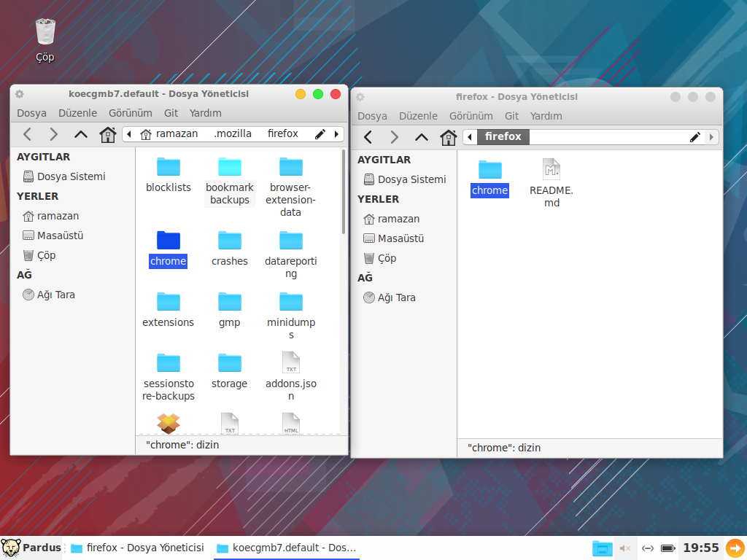This screenshot has width=747, height=560.
Task: Open Düzenle menu in koecgmb7.default window
Action: point(77,113)
